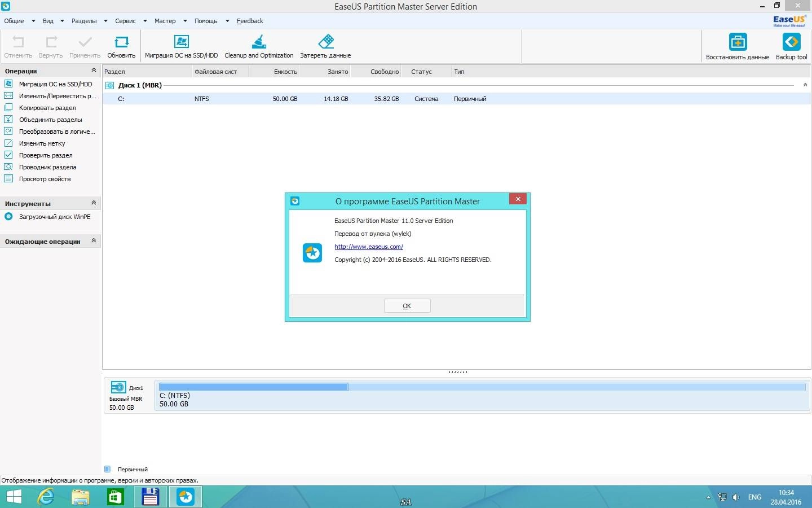Sort by Файловая сист column header
812x508 pixels.
coord(220,72)
